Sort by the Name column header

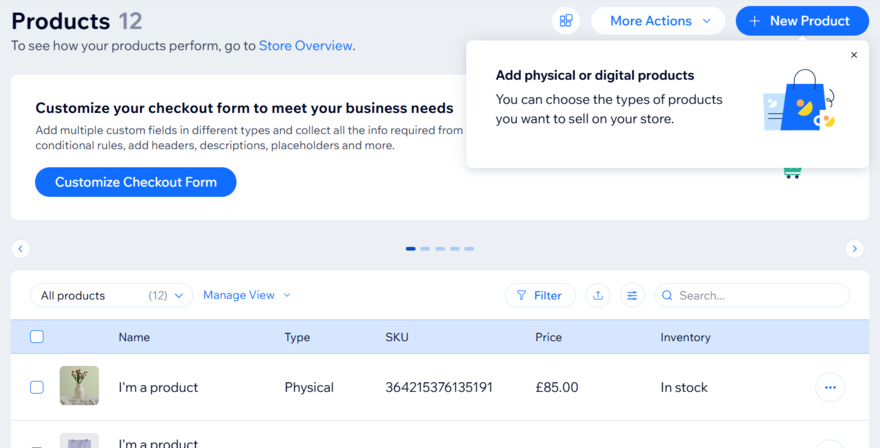pyautogui.click(x=134, y=337)
